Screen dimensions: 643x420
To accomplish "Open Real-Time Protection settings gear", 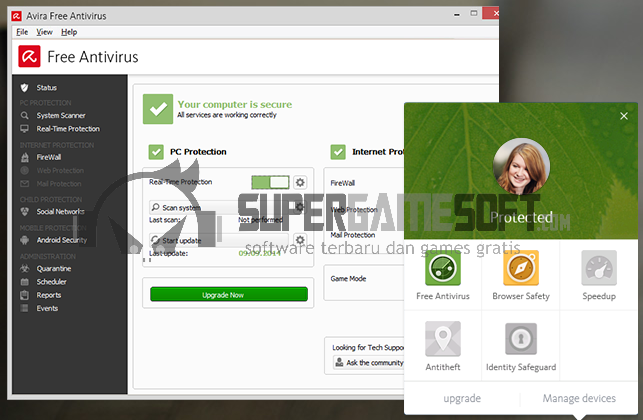I will pyautogui.click(x=300, y=182).
